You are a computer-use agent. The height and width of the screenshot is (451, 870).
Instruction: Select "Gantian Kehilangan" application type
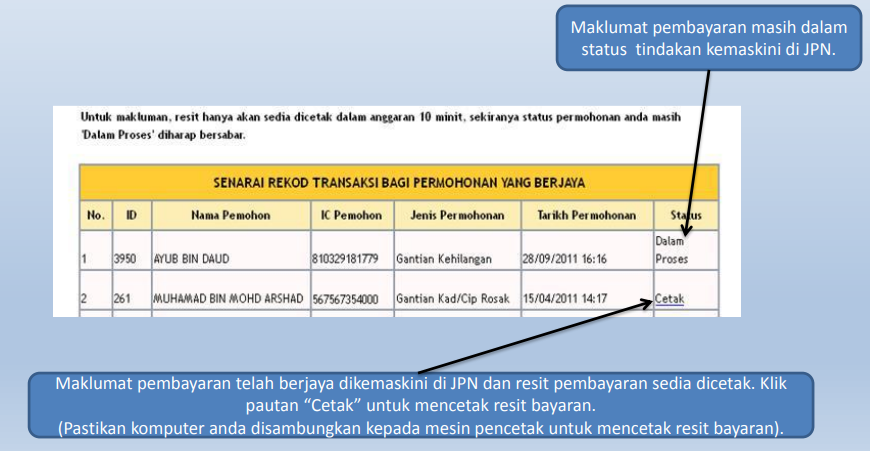tap(444, 259)
